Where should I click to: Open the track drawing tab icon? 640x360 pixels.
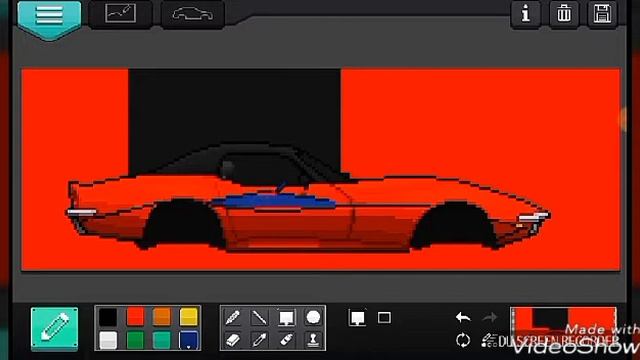(x=120, y=13)
